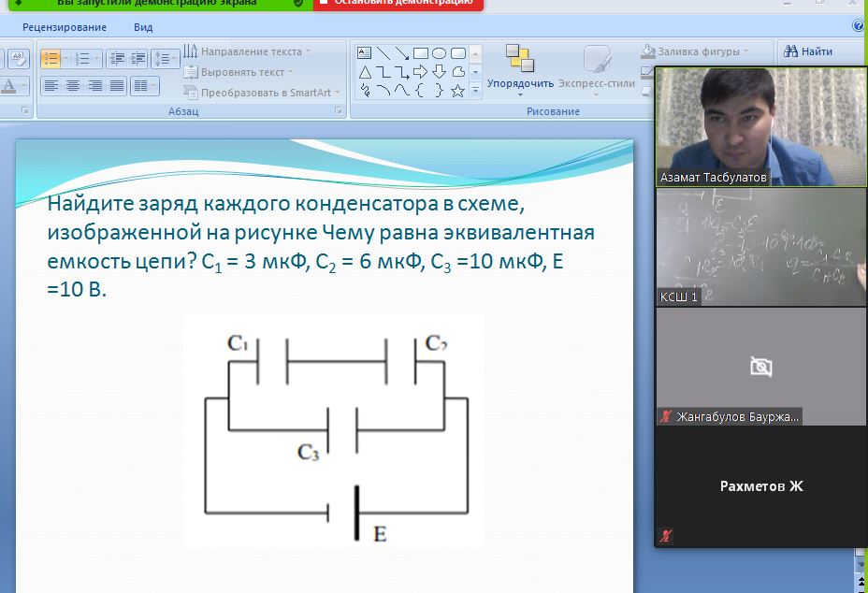Select the arrow line shape

(402, 53)
